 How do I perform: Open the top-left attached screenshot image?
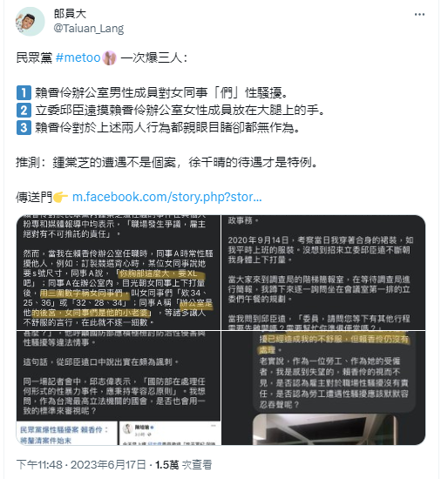[119, 273]
